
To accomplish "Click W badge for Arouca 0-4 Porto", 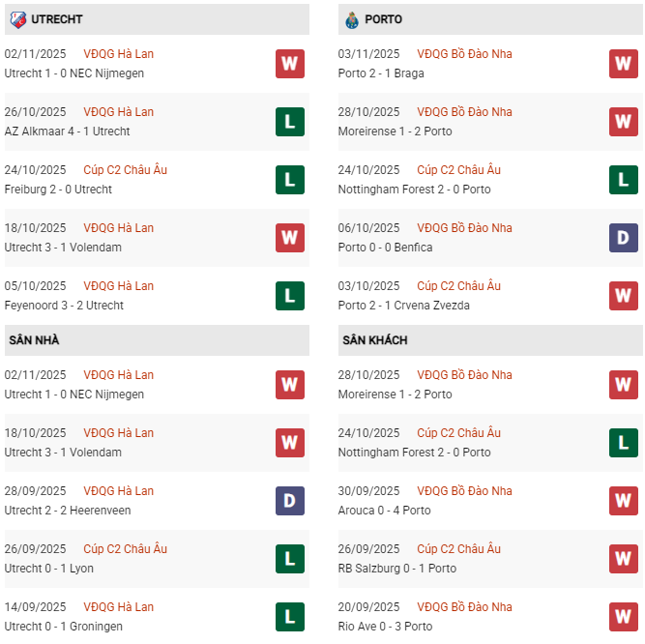I will (x=623, y=501).
